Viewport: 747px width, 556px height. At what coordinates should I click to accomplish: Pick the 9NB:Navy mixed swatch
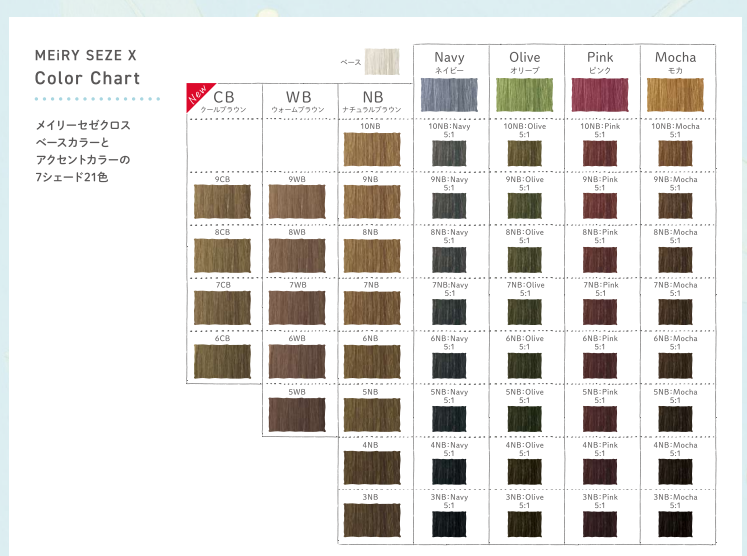pos(449,206)
